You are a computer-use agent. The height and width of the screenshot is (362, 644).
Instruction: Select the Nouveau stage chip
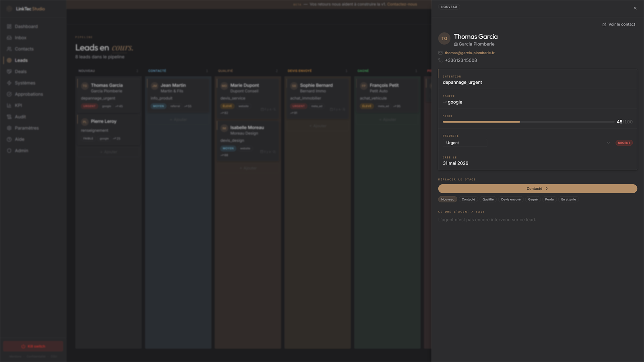[448, 200]
